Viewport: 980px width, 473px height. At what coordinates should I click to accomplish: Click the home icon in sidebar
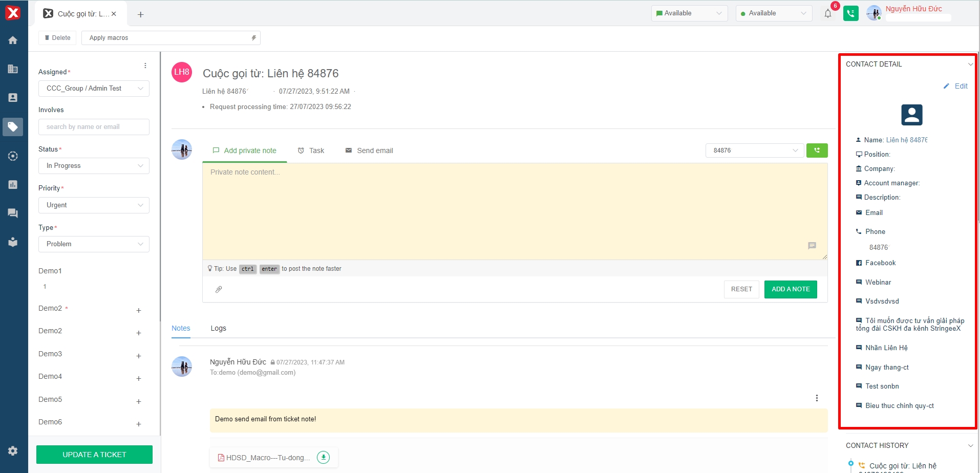(13, 40)
